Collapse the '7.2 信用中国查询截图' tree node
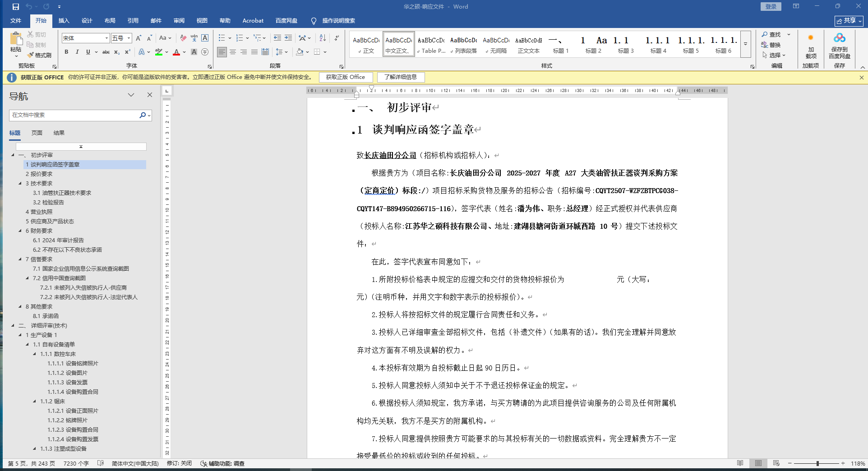This screenshot has width=868, height=471. (x=28, y=278)
